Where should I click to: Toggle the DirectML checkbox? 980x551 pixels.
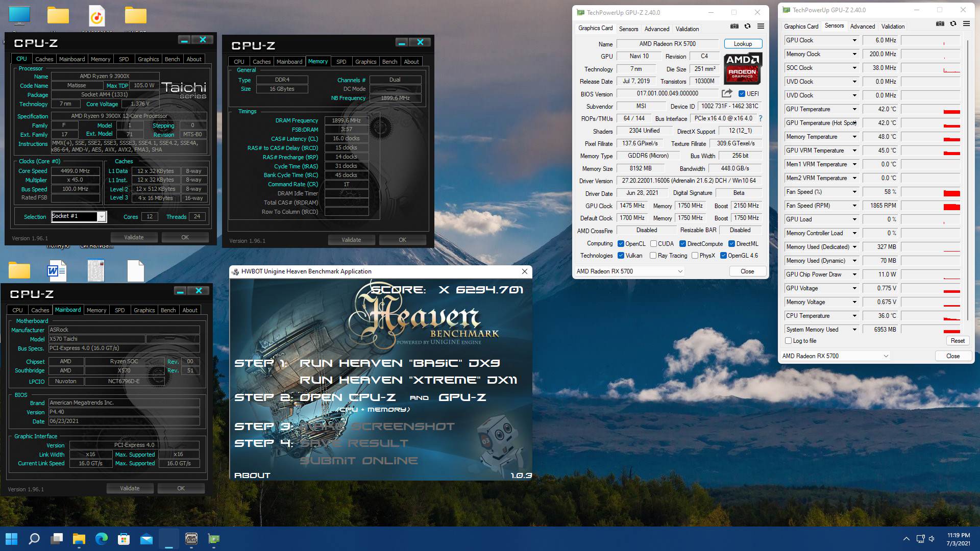(731, 244)
